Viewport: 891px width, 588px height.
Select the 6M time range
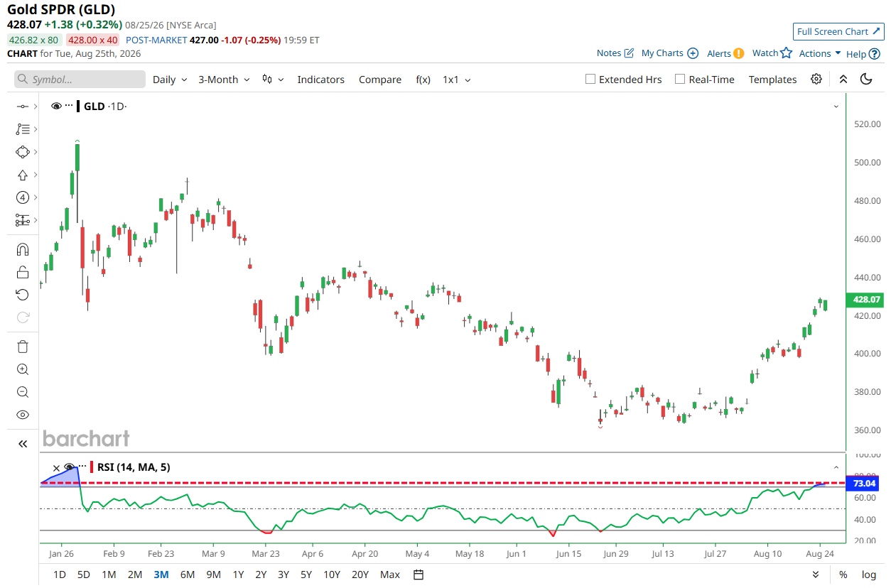point(188,575)
